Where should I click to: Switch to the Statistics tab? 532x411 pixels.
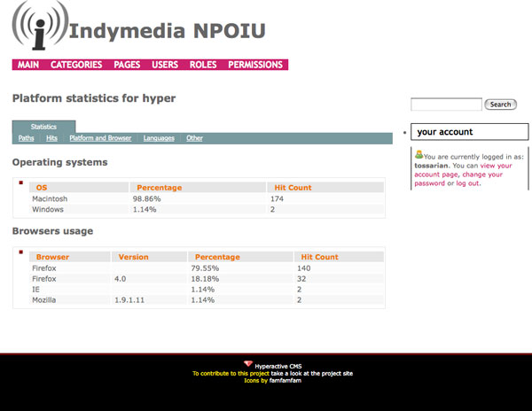coord(43,128)
